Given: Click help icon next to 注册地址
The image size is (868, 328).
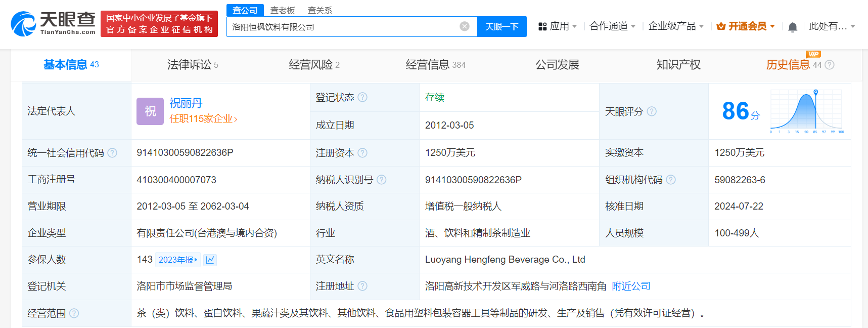Looking at the screenshot, I should pyautogui.click(x=362, y=286).
